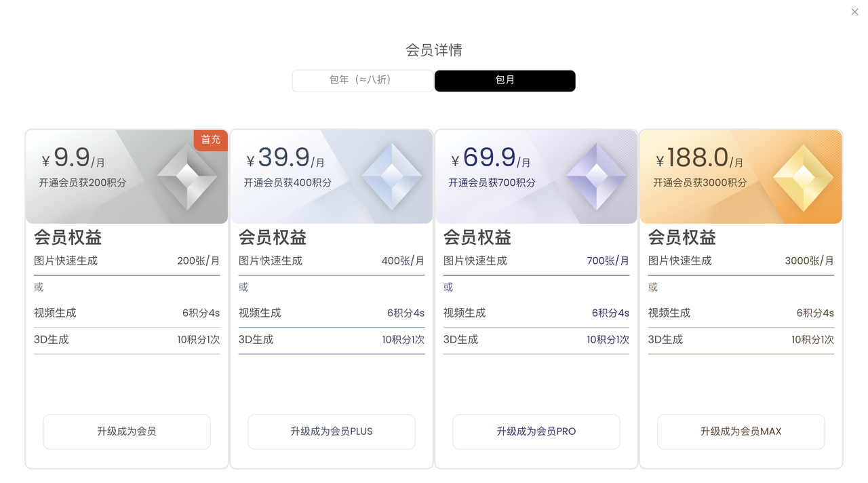Click the gray diamond icon on ¥9.9 card
The height and width of the screenshot is (483, 868).
(x=187, y=176)
